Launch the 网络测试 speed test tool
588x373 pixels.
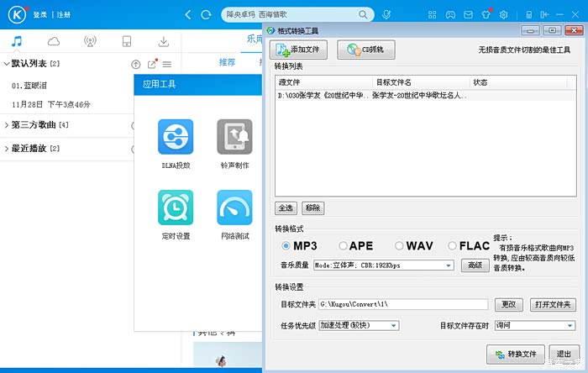[234, 208]
